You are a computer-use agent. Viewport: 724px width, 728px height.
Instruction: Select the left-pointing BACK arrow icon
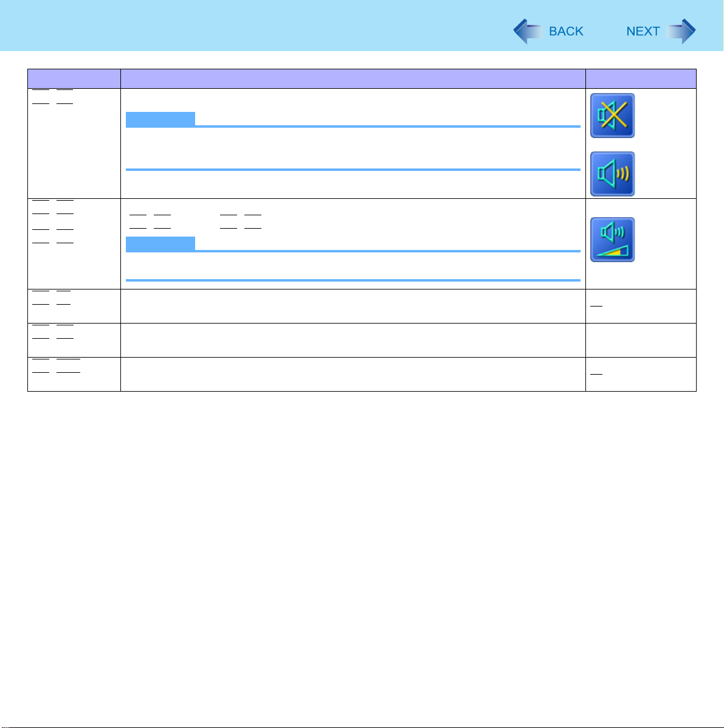(528, 31)
